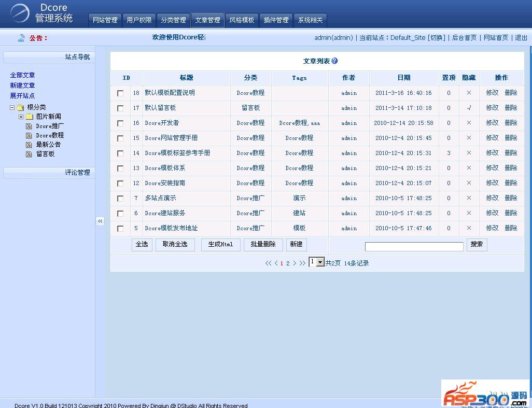Screen dimensions: 532x408
Task: Go to the first page arrow
Action: point(268,263)
